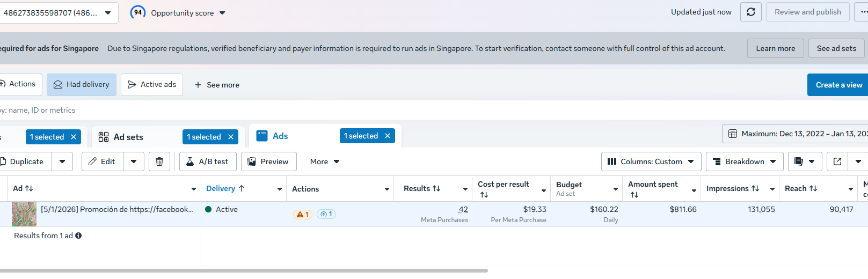Toggle the Active ads filter
Screen dimensions: 868x279
click(152, 85)
